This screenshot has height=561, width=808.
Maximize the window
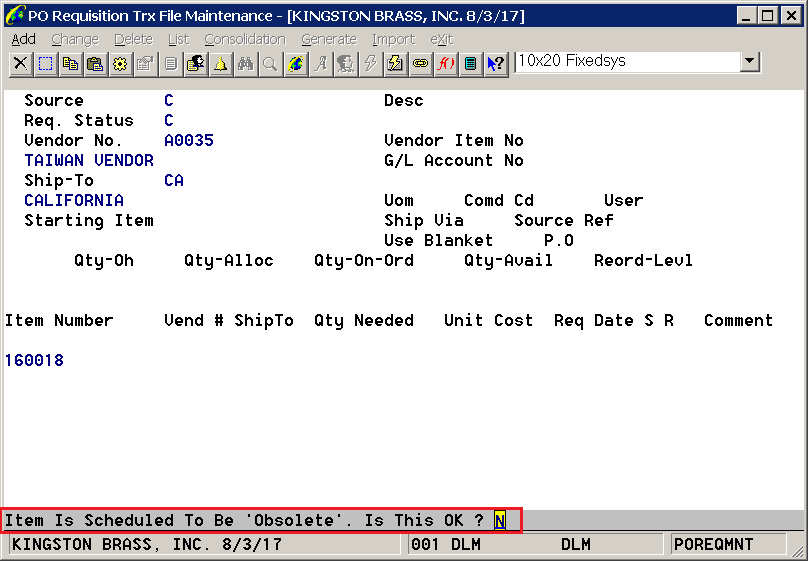768,16
